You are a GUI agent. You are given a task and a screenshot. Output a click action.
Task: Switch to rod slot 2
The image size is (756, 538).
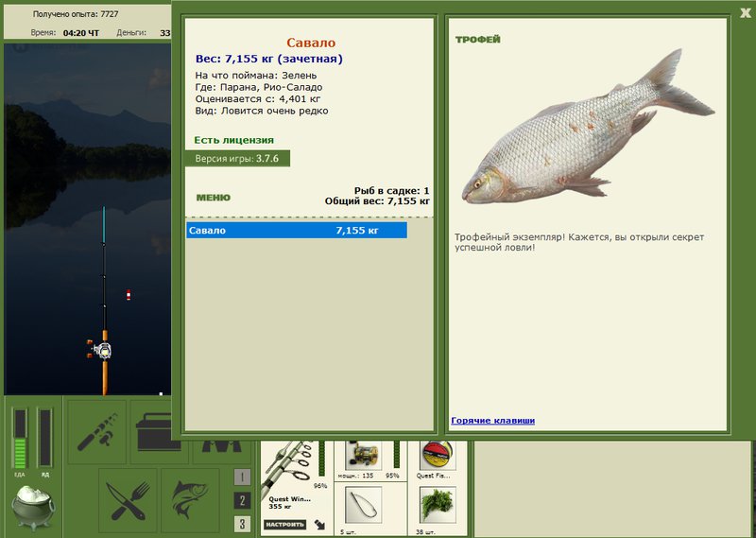pyautogui.click(x=242, y=500)
